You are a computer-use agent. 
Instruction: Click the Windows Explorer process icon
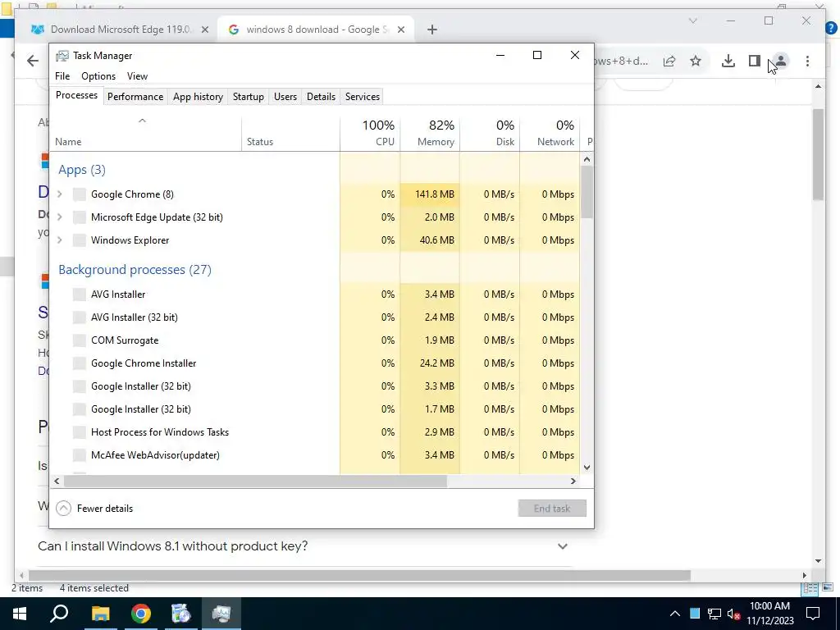pyautogui.click(x=80, y=240)
